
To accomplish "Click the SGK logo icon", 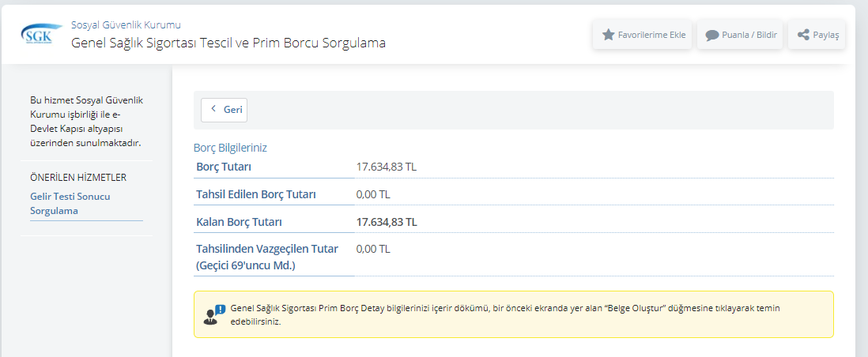I will [36, 35].
